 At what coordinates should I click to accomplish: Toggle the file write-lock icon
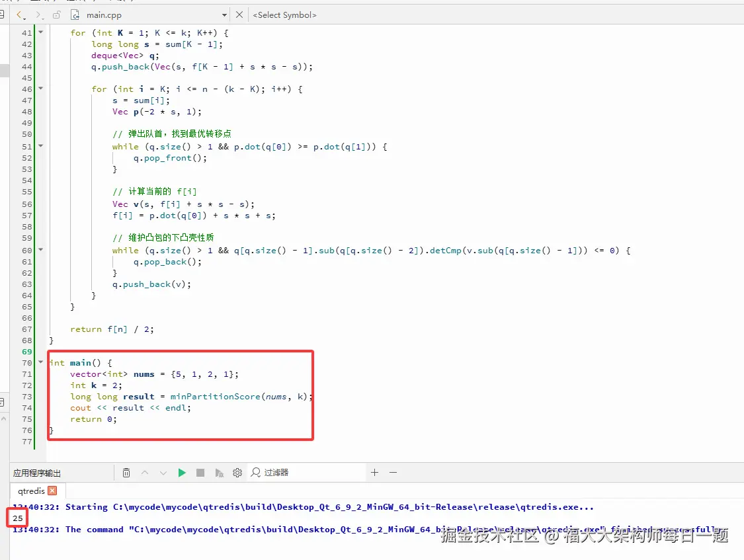coord(56,15)
